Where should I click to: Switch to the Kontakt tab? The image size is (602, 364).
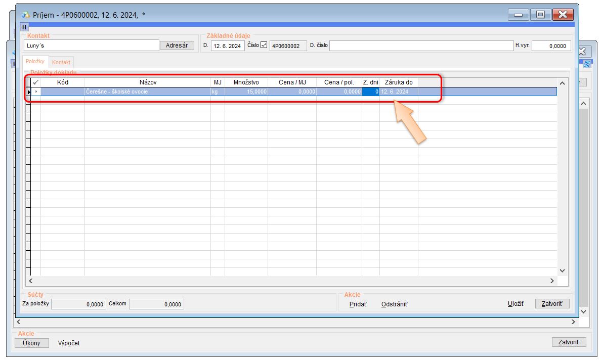click(61, 62)
